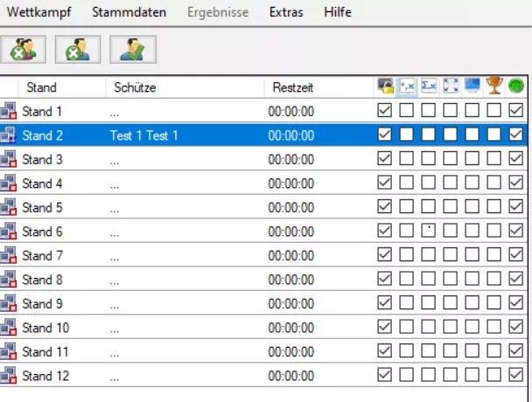The height and width of the screenshot is (402, 532).
Task: Click the padlock column header icon
Action: [385, 87]
